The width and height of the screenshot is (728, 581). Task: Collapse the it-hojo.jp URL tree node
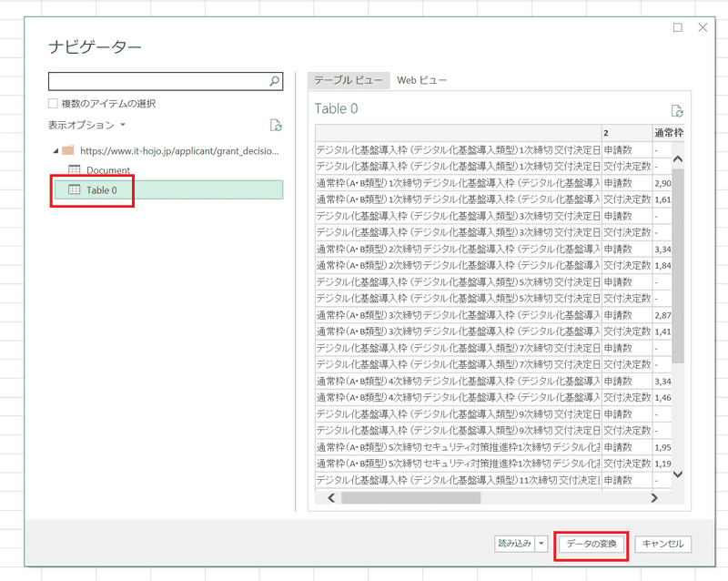coord(56,150)
